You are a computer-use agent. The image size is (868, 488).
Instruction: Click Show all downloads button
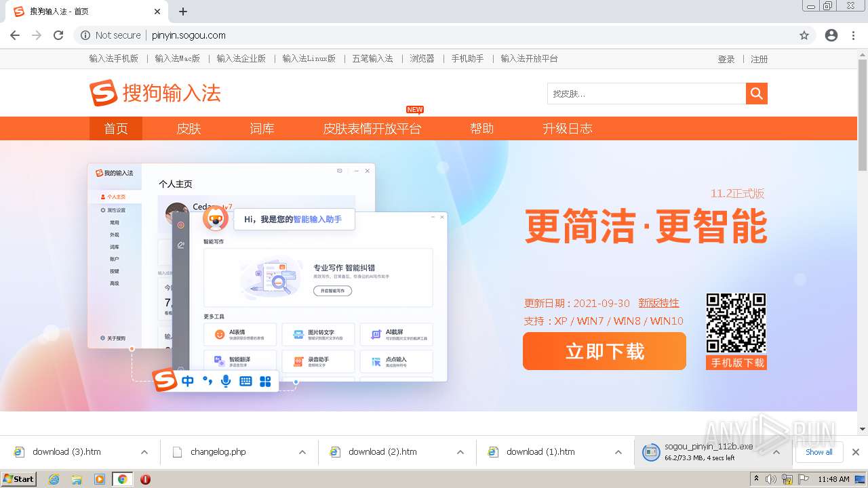coord(819,452)
